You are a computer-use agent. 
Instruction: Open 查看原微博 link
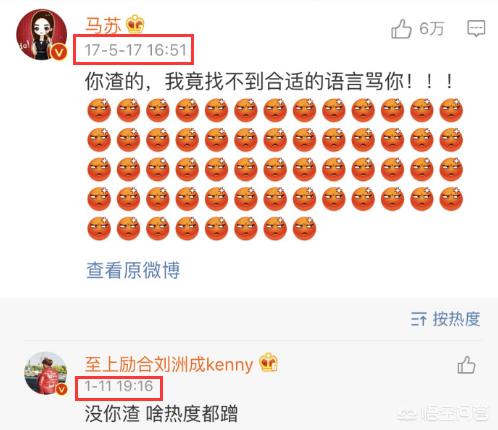coord(133,270)
